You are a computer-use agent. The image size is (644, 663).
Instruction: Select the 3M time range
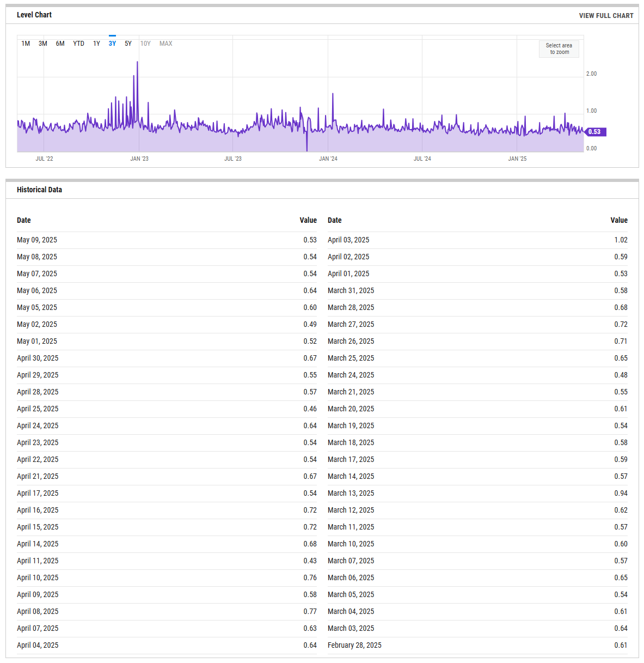[43, 44]
